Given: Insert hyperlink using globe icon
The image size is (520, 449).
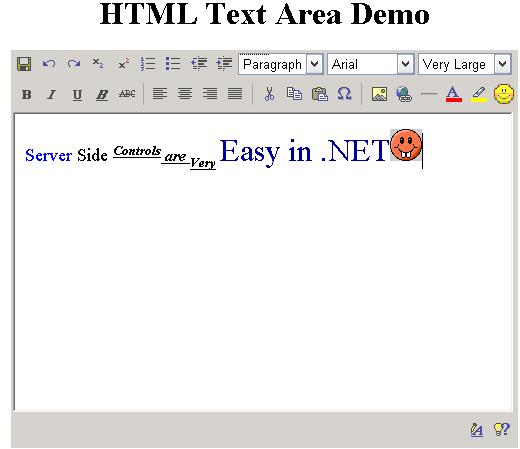Looking at the screenshot, I should (x=404, y=94).
